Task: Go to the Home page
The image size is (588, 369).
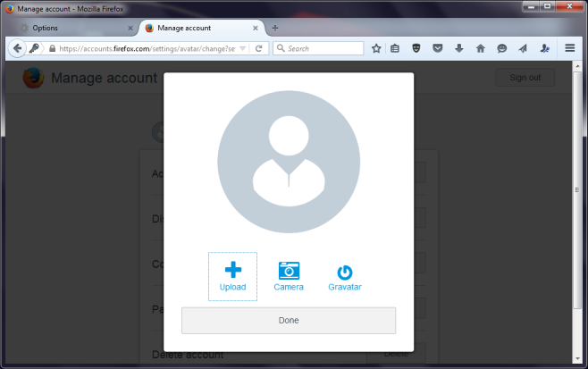Action: coord(481,48)
